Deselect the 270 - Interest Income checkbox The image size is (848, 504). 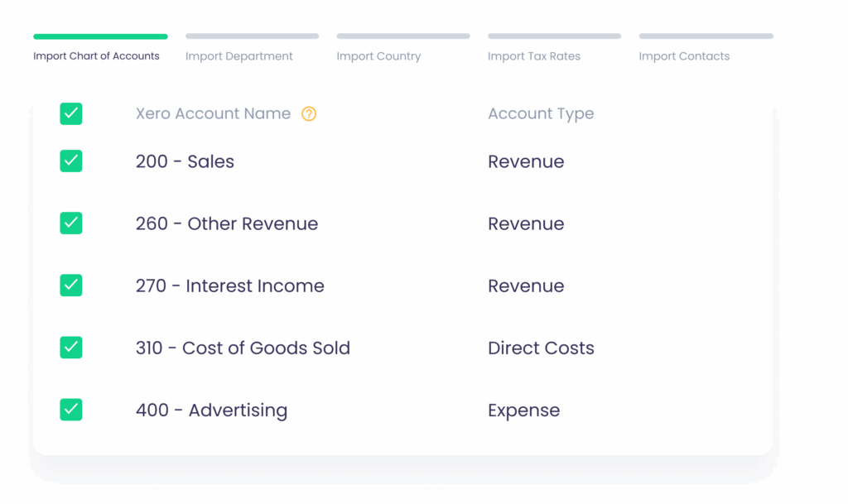pos(71,286)
